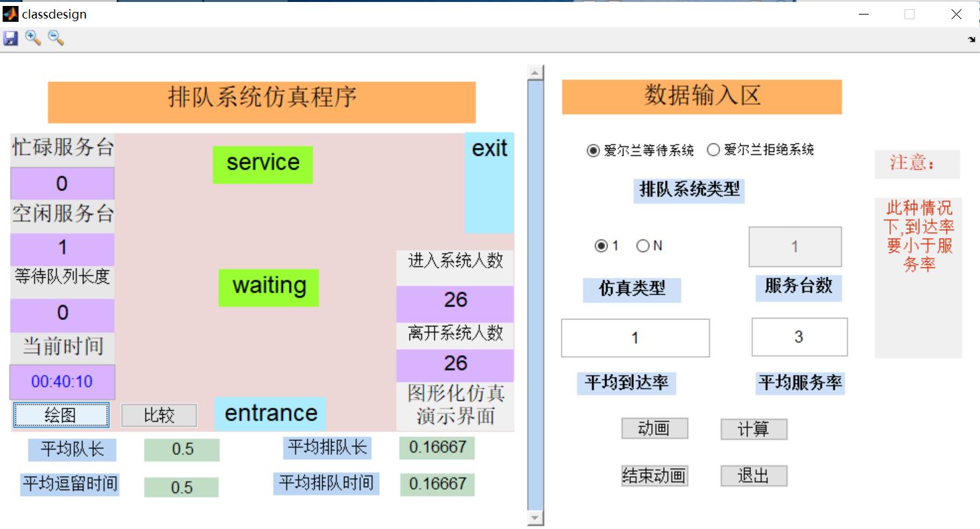The height and width of the screenshot is (529, 980).
Task: Click the Save figure toolbar icon
Action: coord(11,38)
